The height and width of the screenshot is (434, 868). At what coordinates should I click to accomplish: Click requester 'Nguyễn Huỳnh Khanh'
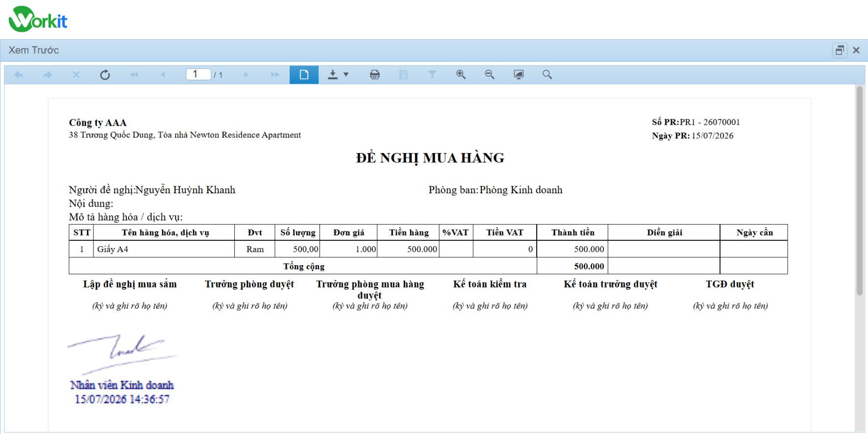click(185, 190)
